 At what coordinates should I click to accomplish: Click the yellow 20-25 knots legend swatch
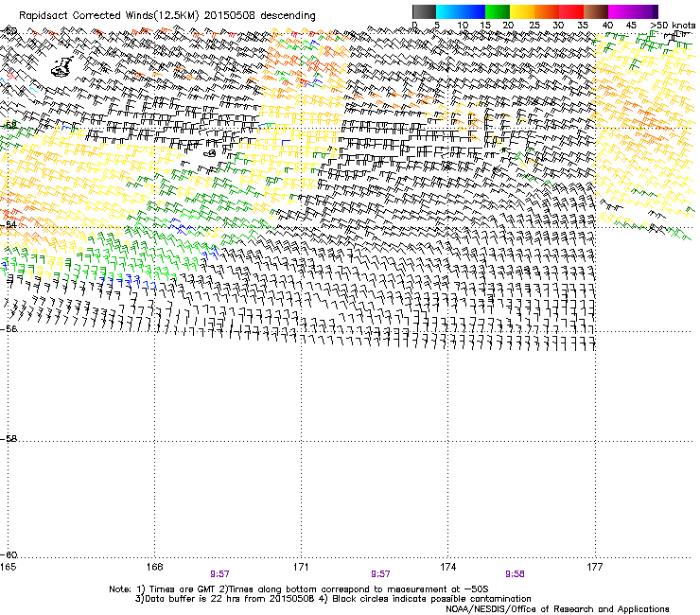coord(522,11)
